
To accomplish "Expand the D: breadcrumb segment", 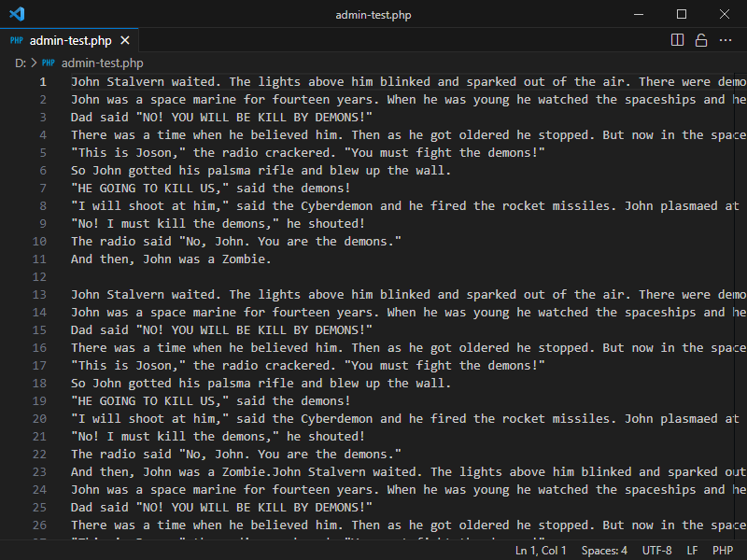I will pos(20,63).
